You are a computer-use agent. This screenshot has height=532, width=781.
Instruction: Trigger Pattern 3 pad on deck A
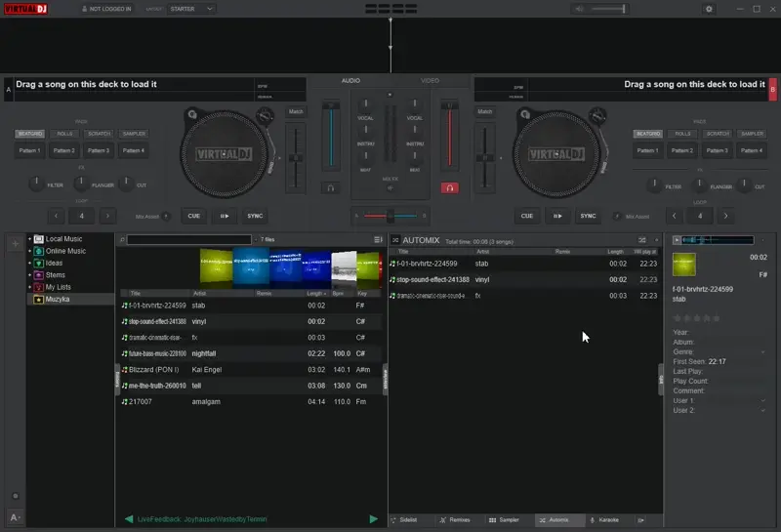(99, 150)
